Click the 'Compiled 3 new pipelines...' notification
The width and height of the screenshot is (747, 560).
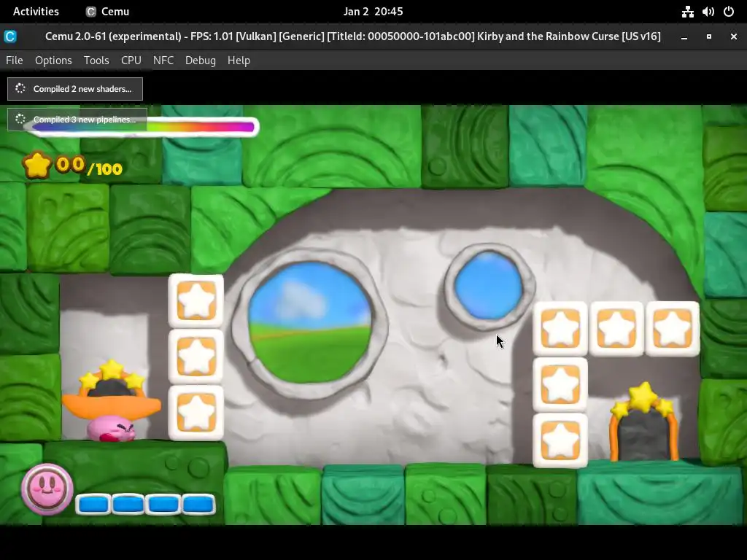[x=77, y=120]
